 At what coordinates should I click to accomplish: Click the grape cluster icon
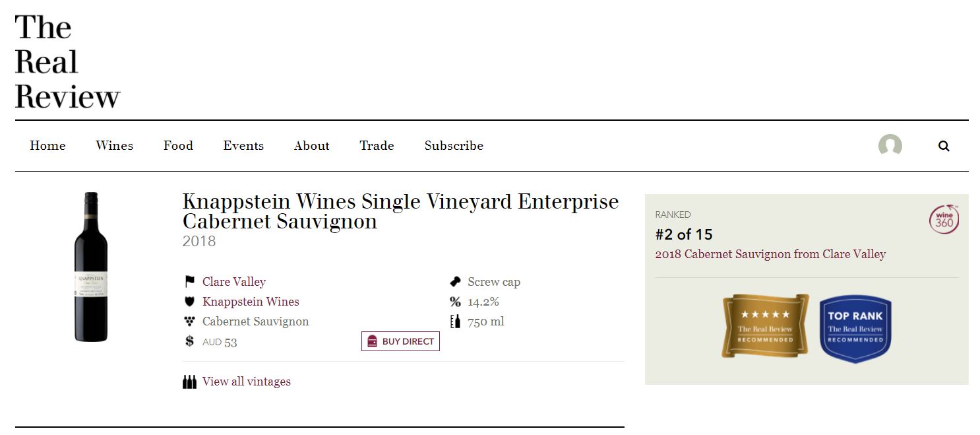tap(190, 321)
